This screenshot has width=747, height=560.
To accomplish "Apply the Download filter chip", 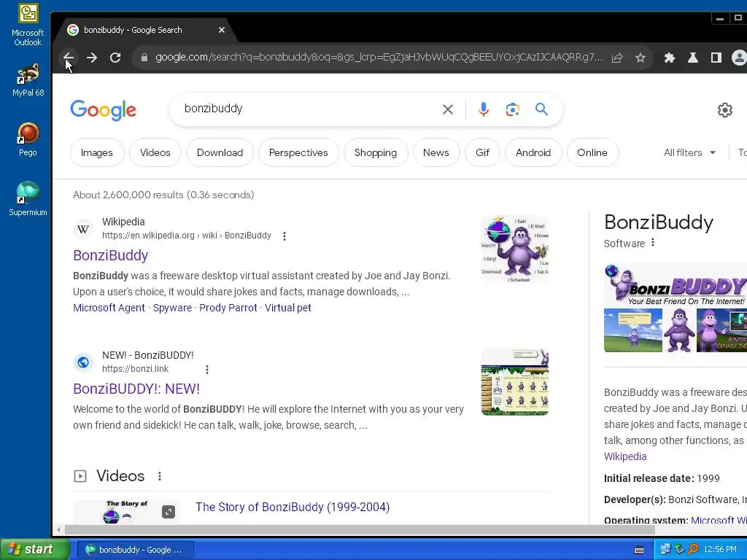I will 220,152.
